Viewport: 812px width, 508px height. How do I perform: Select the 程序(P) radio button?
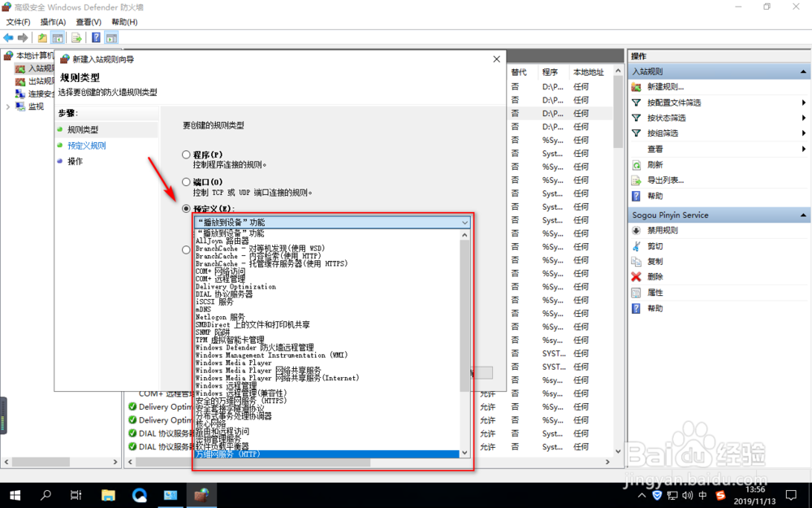pos(187,154)
